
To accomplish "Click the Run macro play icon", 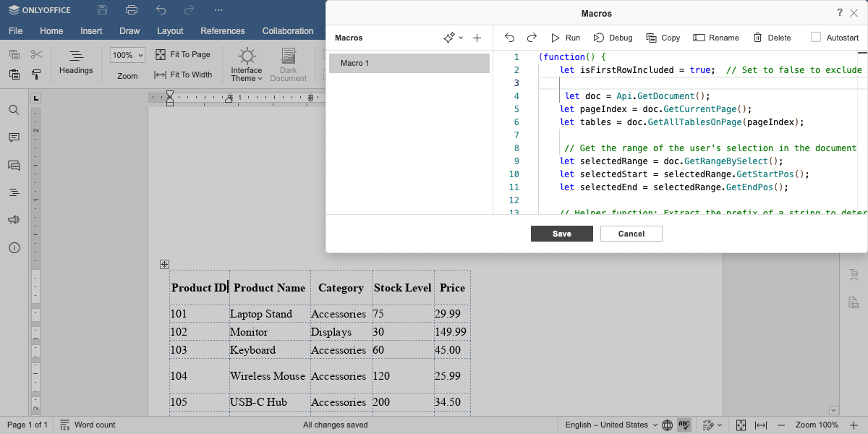I will tap(556, 38).
